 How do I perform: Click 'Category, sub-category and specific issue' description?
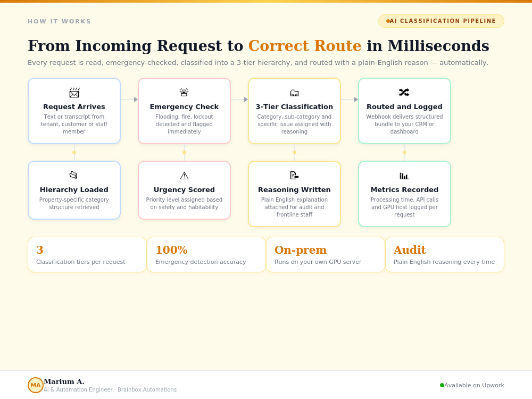294,124
